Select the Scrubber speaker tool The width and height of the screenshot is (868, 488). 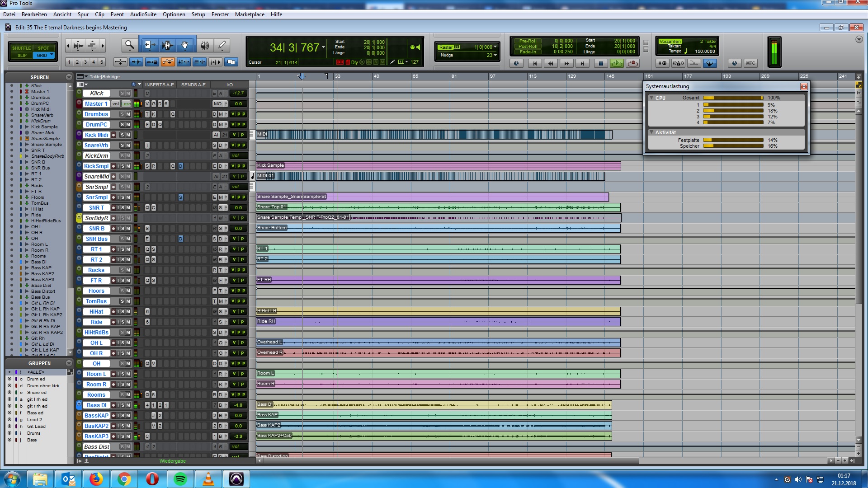[x=205, y=45]
